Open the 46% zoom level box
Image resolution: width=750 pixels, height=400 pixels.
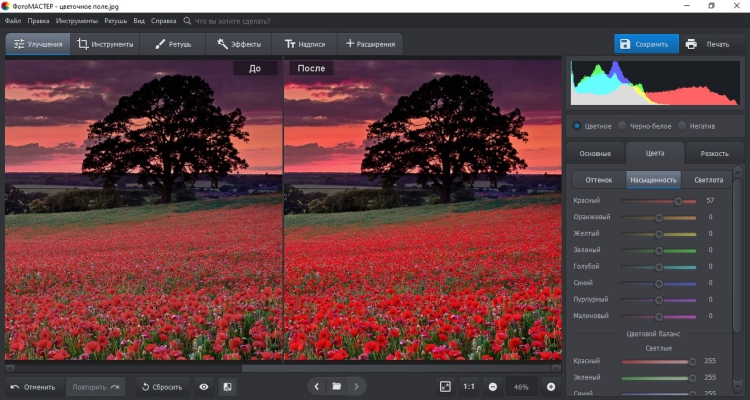(x=521, y=386)
